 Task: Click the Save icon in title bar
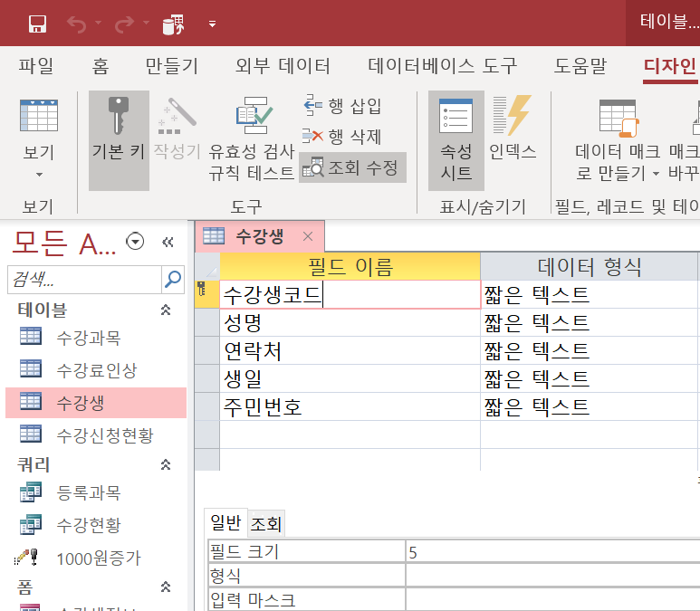37,24
